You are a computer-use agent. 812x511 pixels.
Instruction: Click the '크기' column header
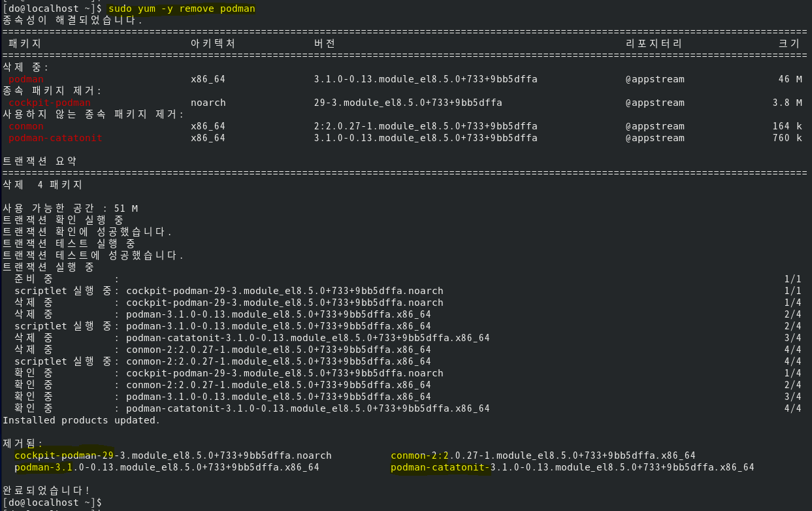[790, 44]
